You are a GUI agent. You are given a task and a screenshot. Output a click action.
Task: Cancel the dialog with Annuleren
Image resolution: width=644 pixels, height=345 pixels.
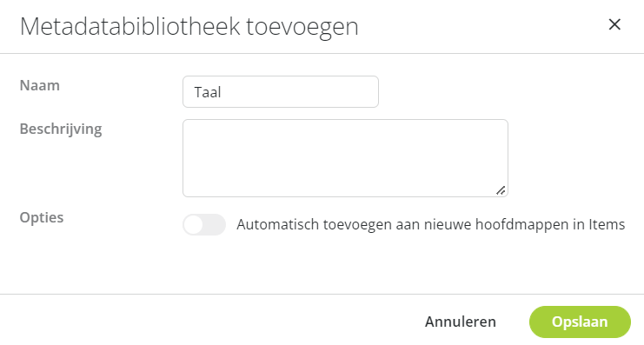(x=461, y=322)
